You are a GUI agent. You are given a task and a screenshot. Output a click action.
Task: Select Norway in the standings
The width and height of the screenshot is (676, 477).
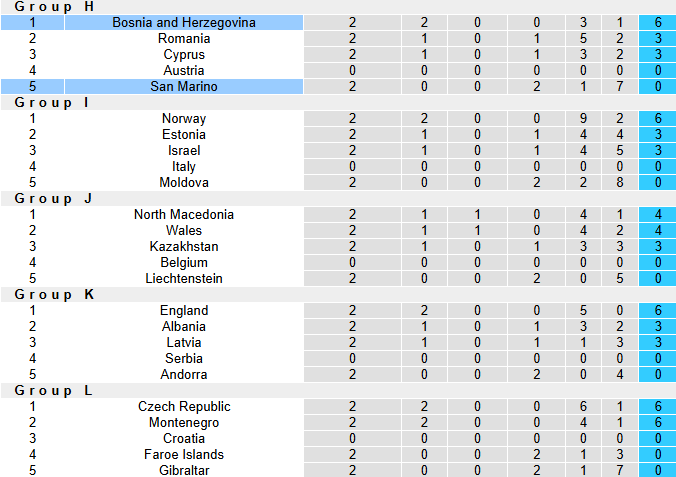(184, 118)
